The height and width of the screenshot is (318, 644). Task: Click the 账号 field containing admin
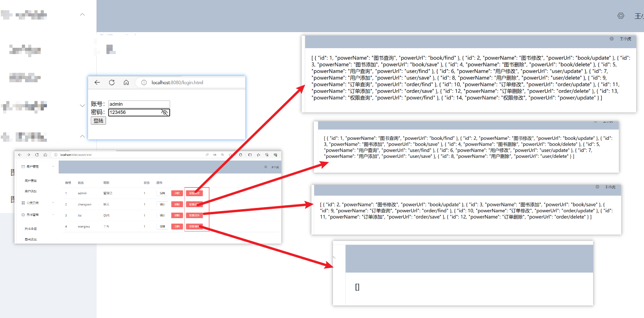(139, 104)
